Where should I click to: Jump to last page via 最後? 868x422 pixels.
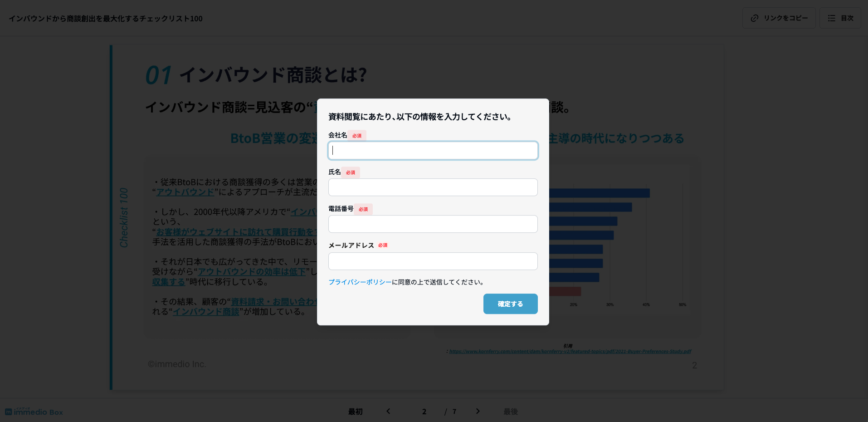510,412
